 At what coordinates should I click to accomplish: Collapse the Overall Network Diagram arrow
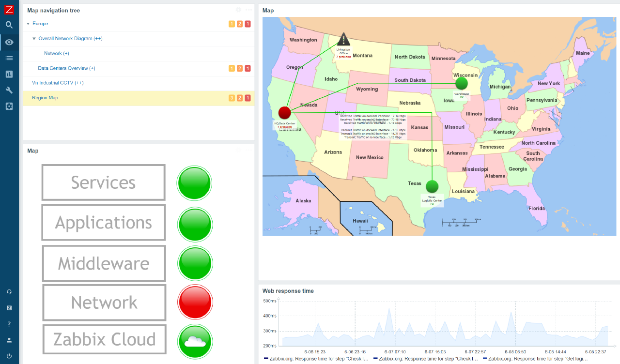(x=34, y=39)
